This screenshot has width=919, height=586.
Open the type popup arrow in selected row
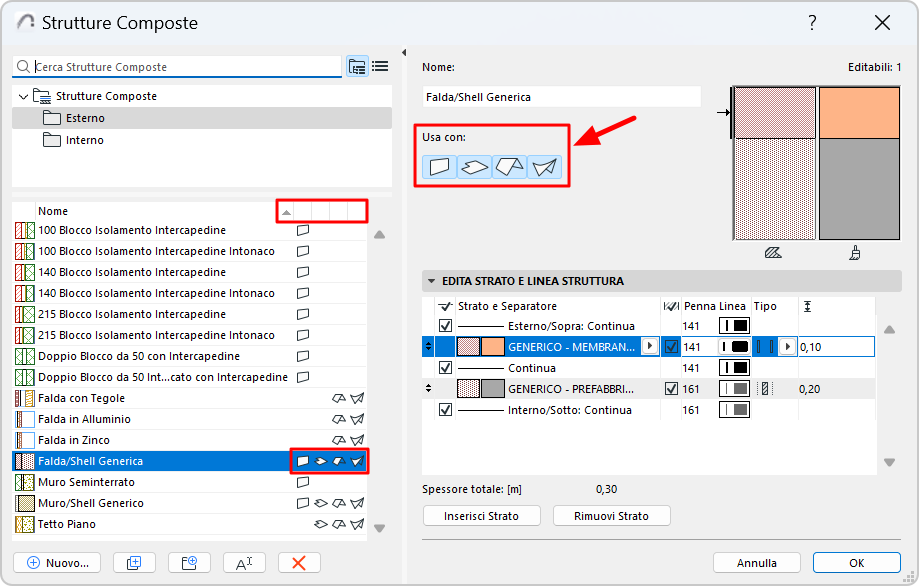pyautogui.click(x=788, y=347)
